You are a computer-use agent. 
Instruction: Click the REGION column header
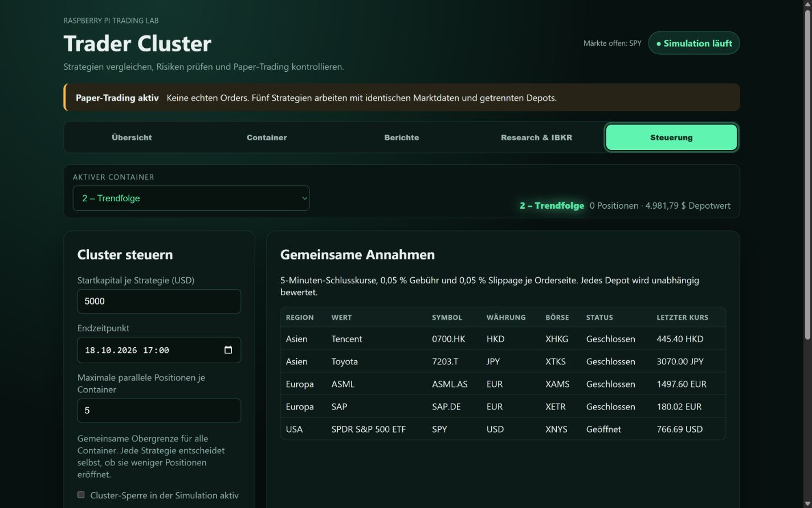coord(300,318)
